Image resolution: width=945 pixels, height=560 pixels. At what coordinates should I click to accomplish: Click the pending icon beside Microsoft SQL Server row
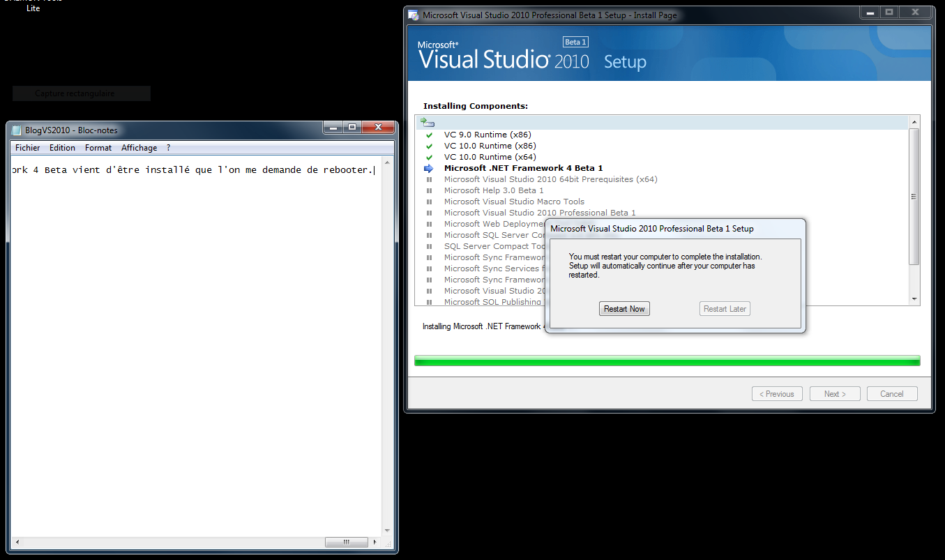click(x=429, y=235)
